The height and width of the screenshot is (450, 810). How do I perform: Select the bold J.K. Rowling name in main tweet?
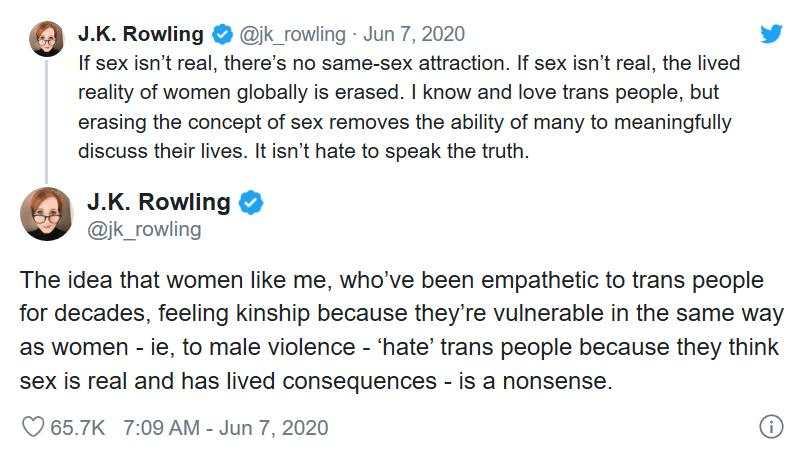[x=159, y=202]
